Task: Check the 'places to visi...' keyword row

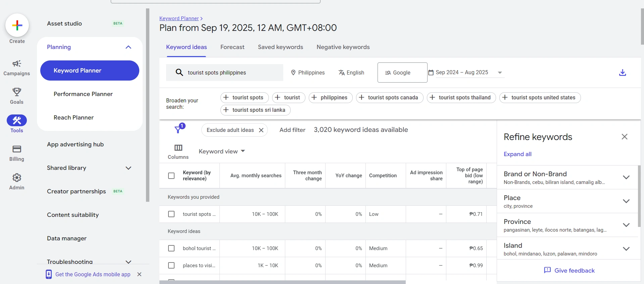Action: pos(171,265)
